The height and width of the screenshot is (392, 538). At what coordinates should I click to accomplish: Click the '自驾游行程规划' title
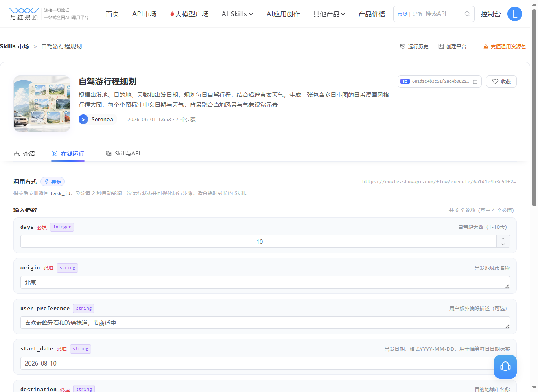click(107, 81)
